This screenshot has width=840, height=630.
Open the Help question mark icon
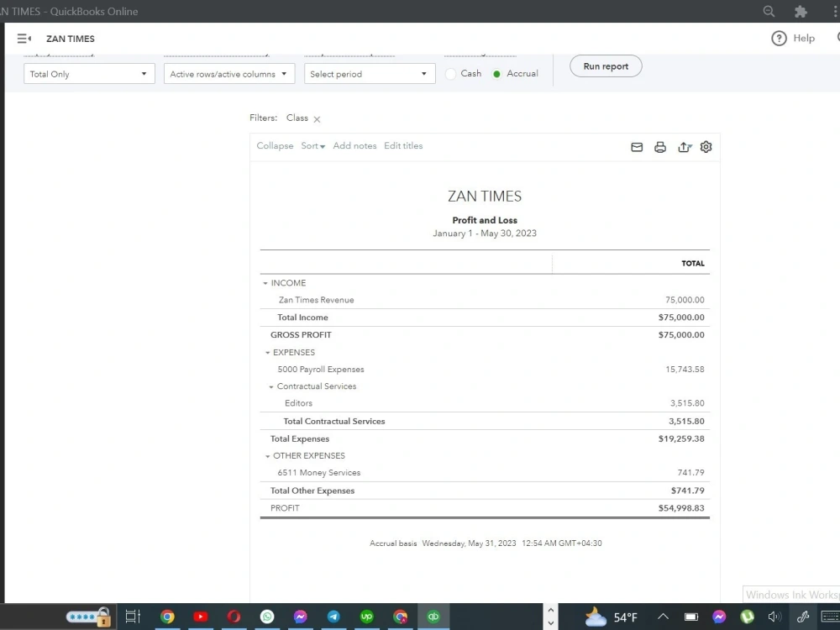point(779,39)
